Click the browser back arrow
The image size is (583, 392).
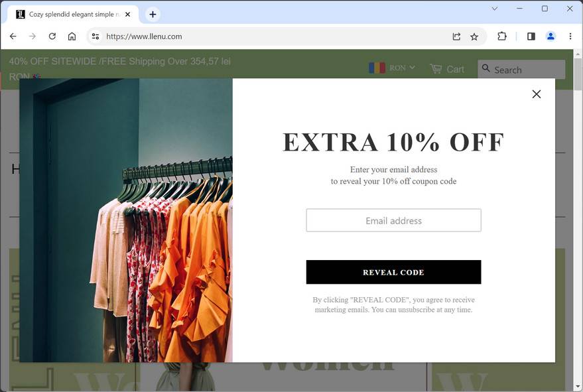pyautogui.click(x=13, y=36)
